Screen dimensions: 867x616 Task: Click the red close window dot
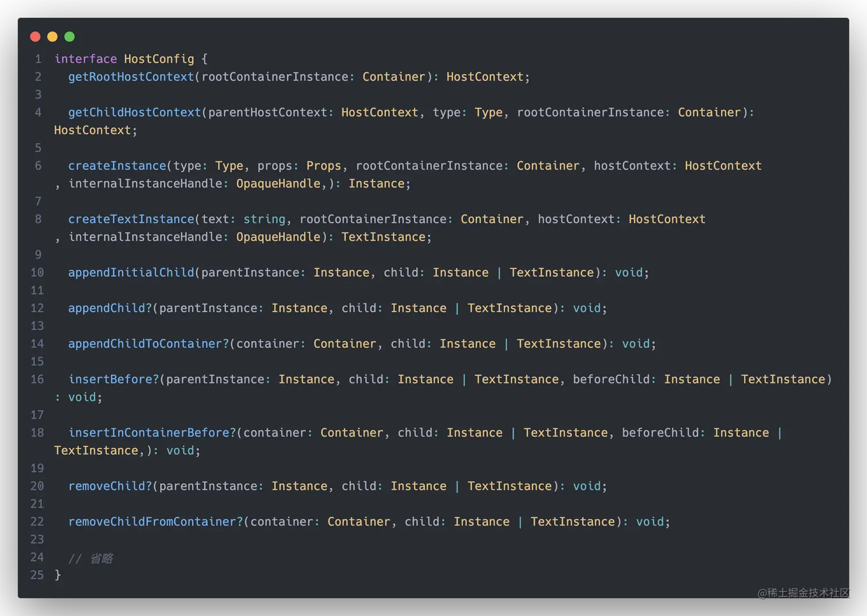tap(35, 37)
